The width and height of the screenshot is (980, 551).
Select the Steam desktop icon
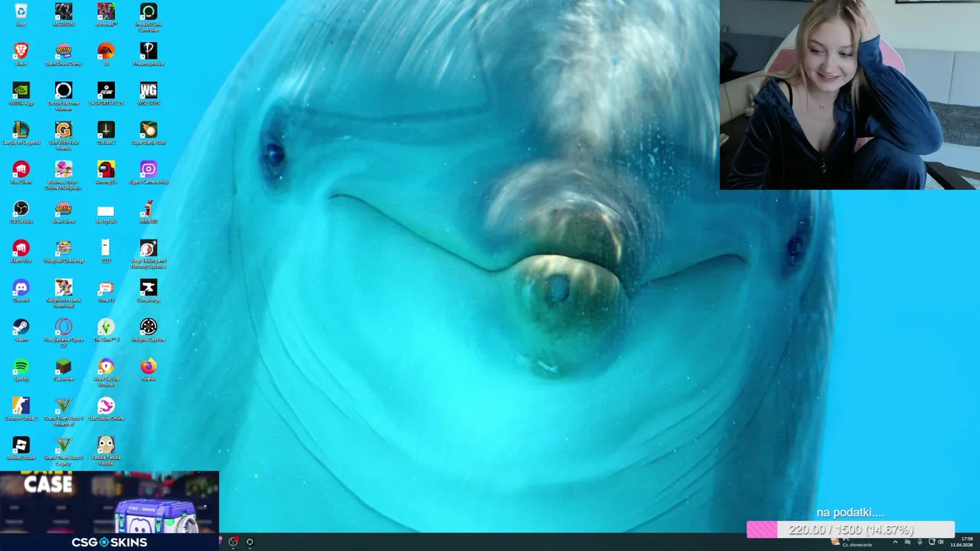click(21, 330)
